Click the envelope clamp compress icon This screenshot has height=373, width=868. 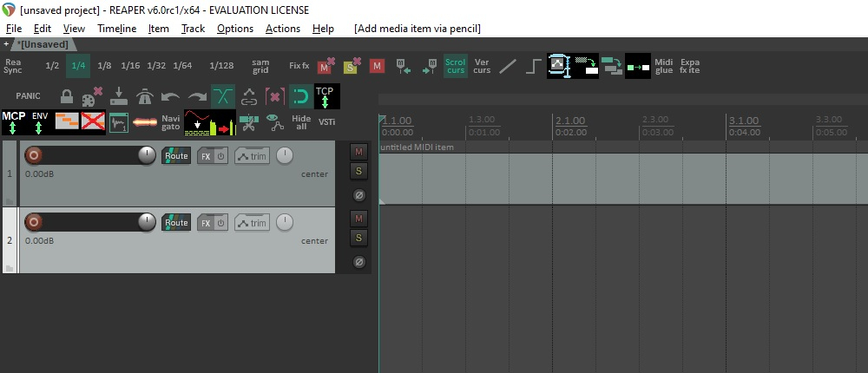560,66
